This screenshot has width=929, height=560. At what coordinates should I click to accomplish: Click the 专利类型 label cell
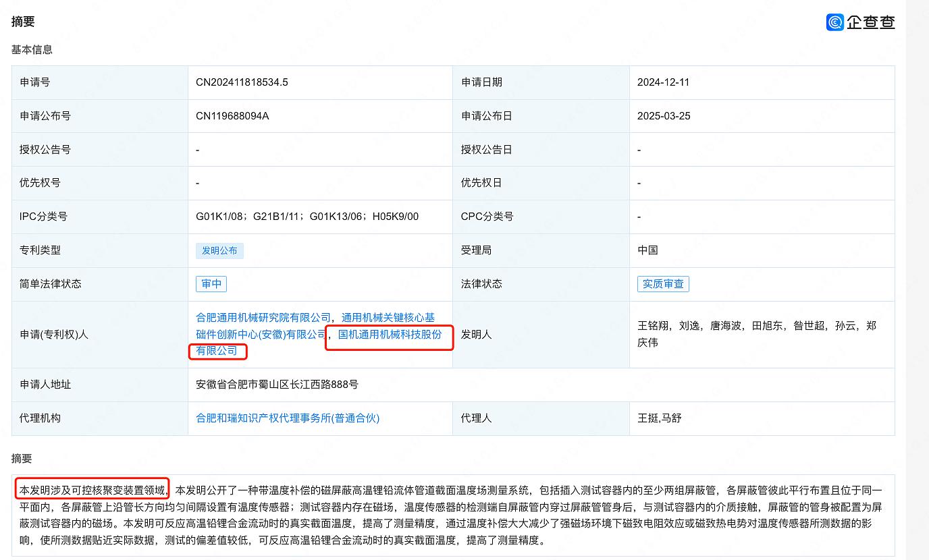[x=100, y=250]
